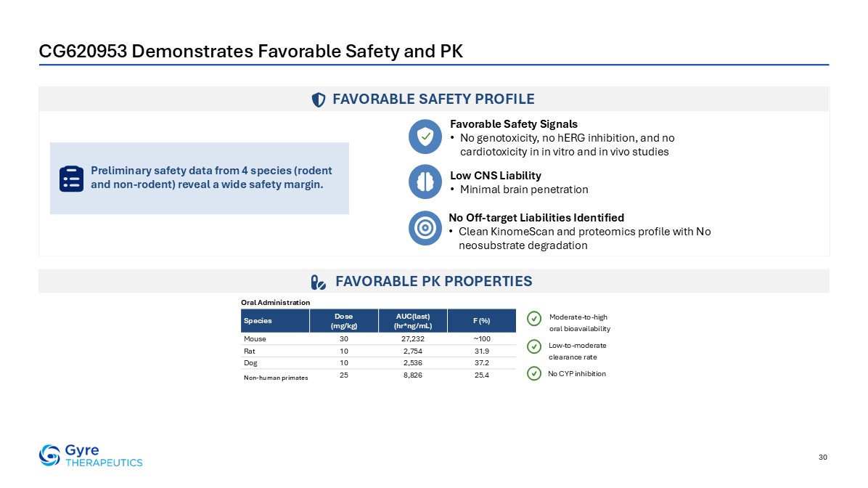Click the Minimal brain penetration bullet

(x=524, y=190)
